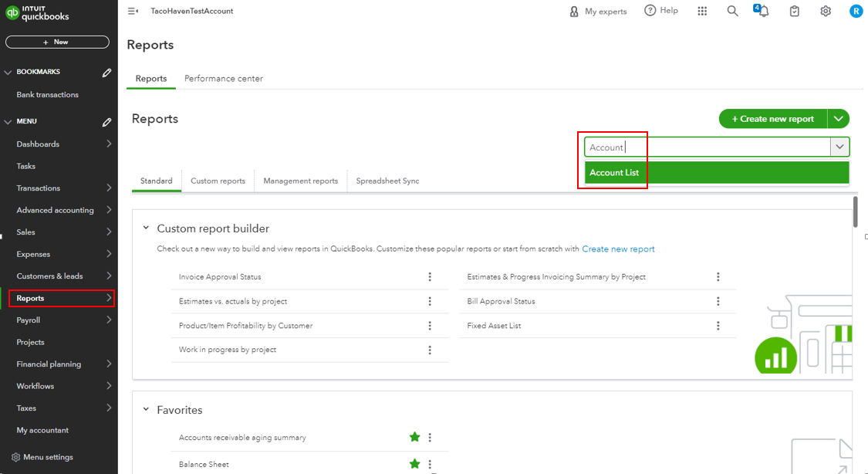Select the top Reports tab
Screen dimensions: 868x474
pyautogui.click(x=151, y=79)
